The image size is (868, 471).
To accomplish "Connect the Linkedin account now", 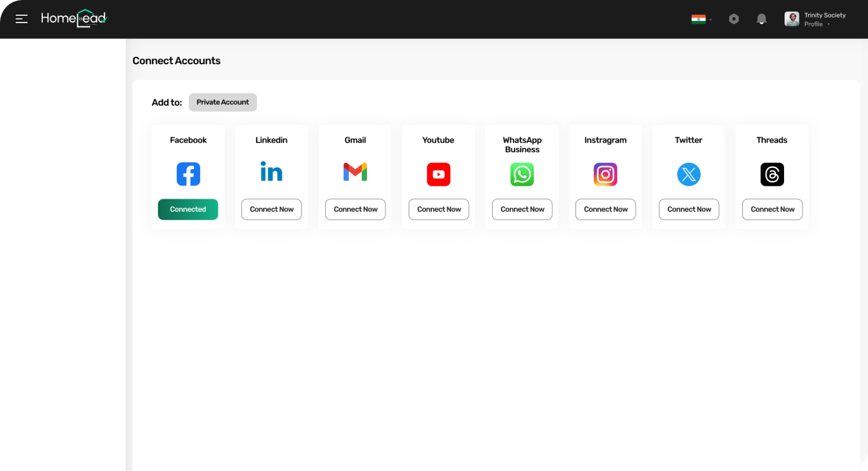I will click(x=272, y=210).
